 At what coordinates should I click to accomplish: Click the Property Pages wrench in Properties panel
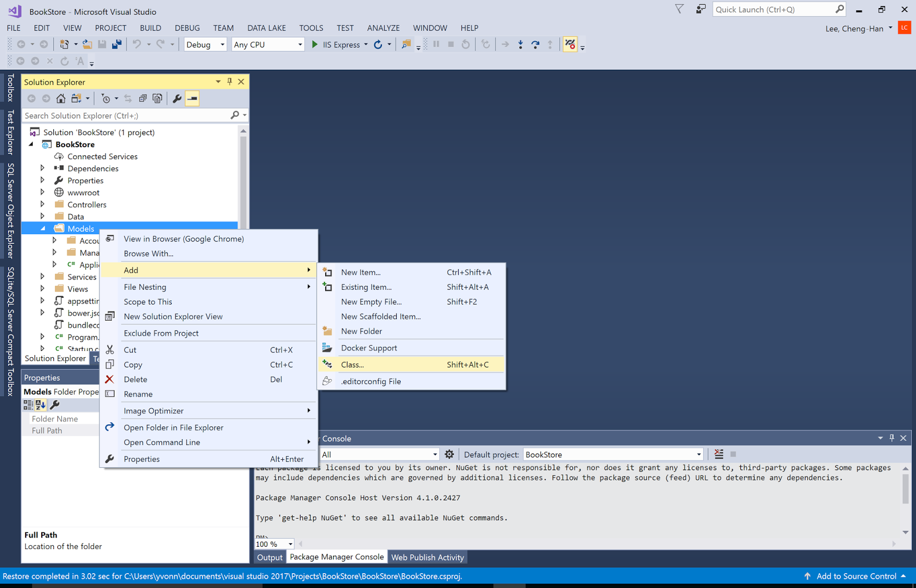tap(55, 405)
